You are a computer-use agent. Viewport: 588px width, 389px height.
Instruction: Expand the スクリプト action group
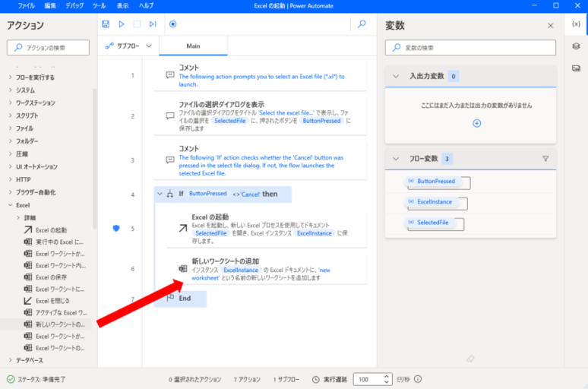(10, 115)
